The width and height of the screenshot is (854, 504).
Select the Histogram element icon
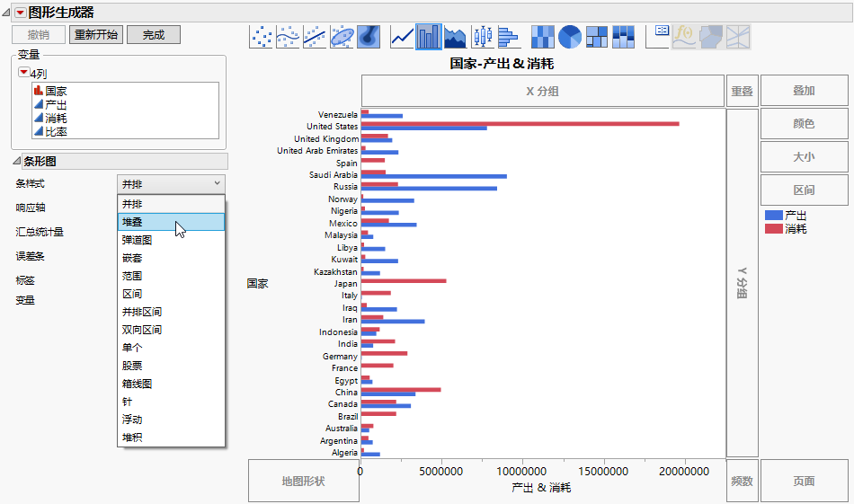point(509,37)
